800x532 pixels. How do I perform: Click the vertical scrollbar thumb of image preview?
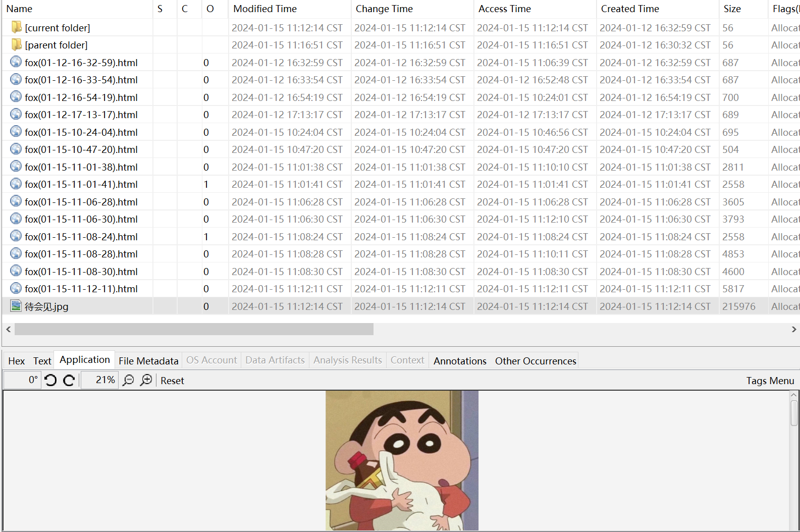coord(794,413)
